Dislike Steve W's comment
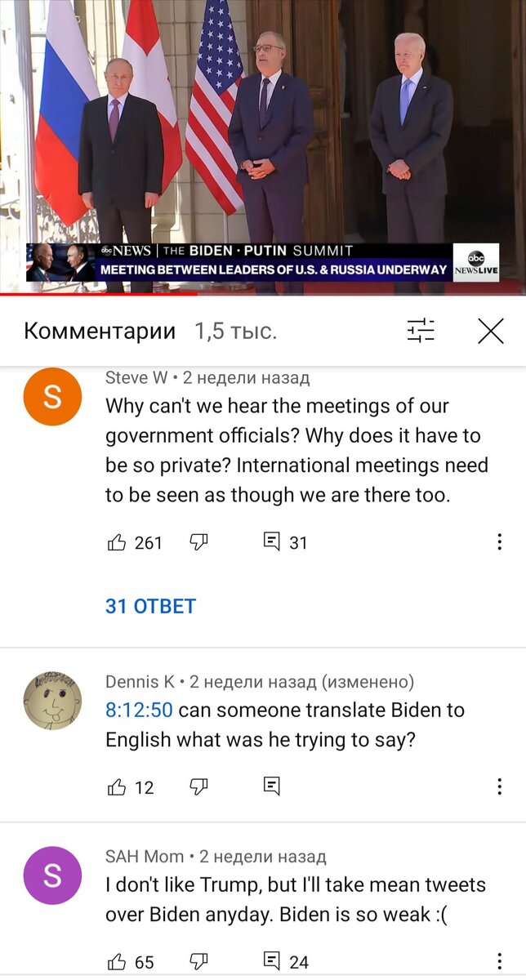This screenshot has height=980, width=526. pyautogui.click(x=199, y=542)
